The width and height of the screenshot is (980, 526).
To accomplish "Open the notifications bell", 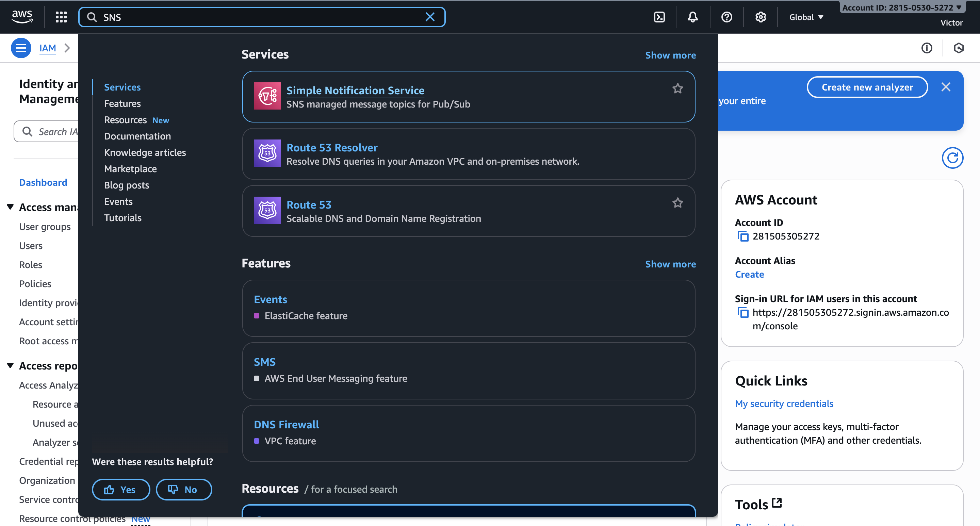I will click(x=692, y=17).
